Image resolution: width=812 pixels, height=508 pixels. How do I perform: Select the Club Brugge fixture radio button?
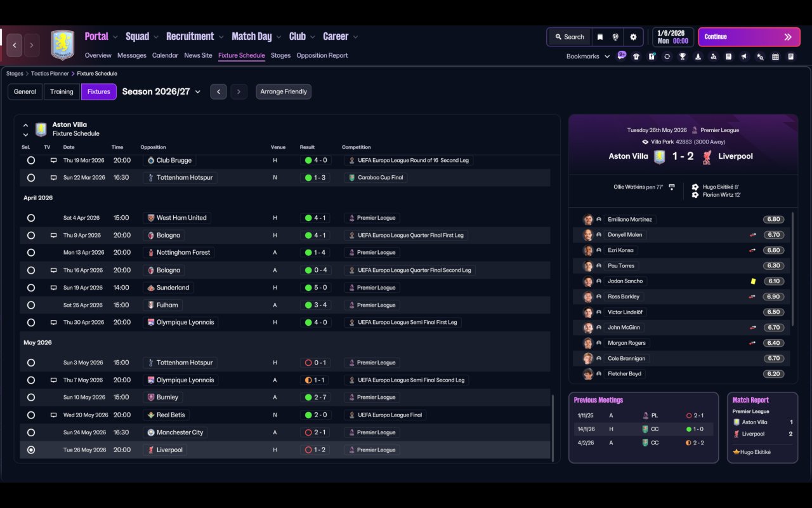[30, 161]
